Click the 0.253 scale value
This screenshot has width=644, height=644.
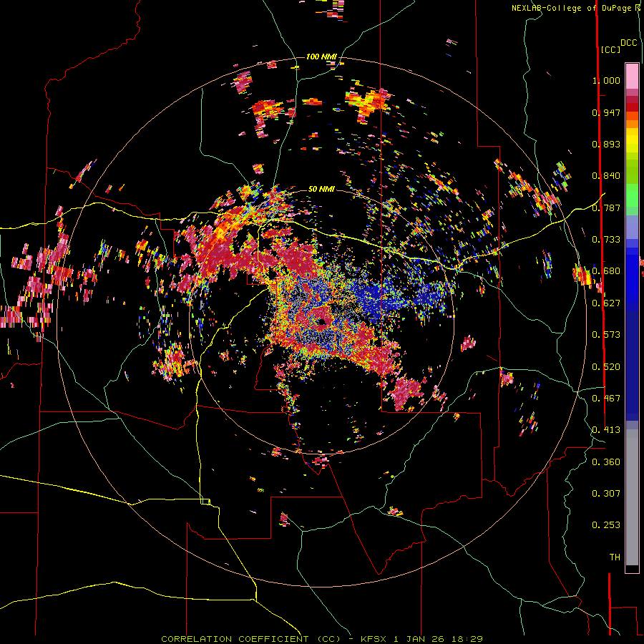[x=606, y=525]
